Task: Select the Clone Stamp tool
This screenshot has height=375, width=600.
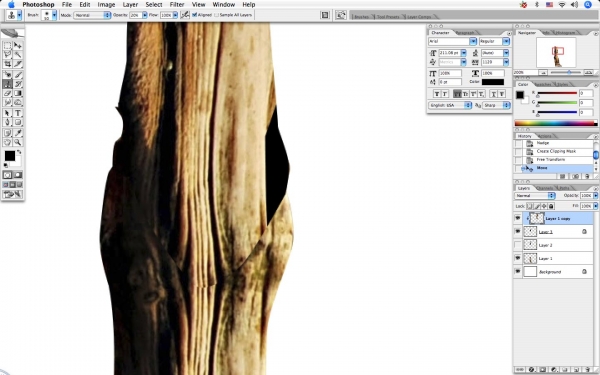Action: click(x=7, y=84)
